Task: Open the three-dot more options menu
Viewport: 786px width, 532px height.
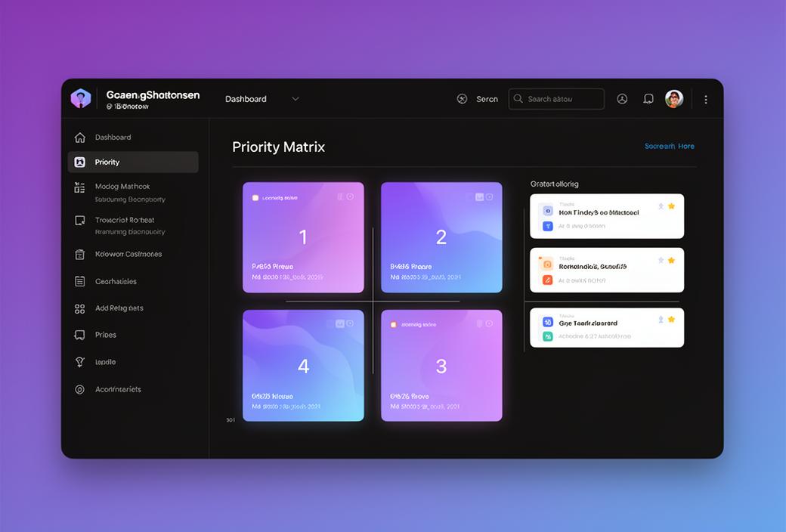Action: click(705, 100)
